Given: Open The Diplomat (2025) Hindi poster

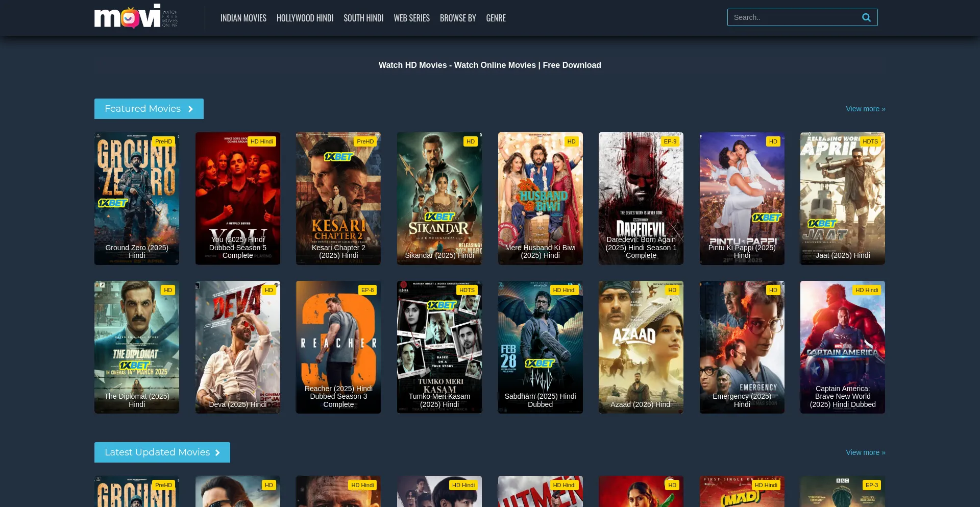Looking at the screenshot, I should click(x=137, y=347).
